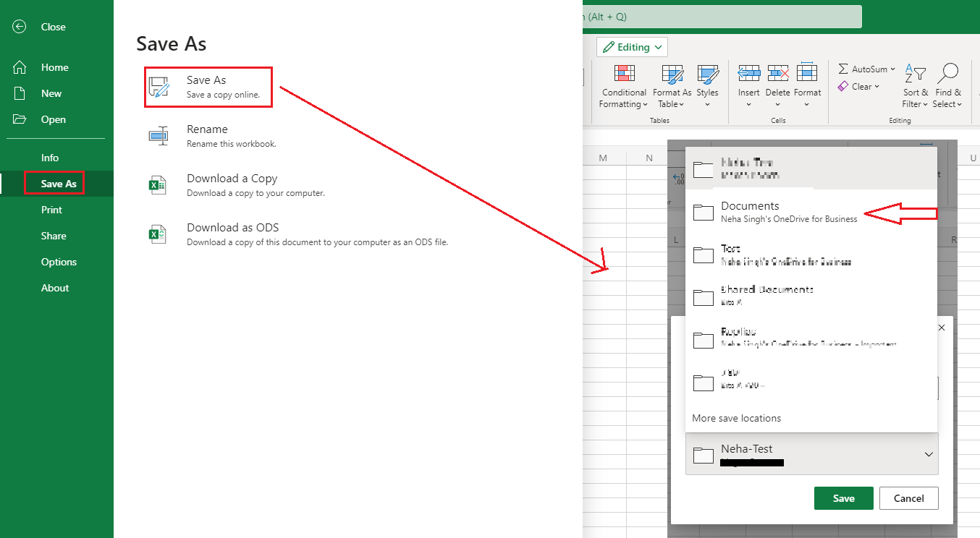
Task: Open Sort & Filter menu
Action: click(x=916, y=87)
